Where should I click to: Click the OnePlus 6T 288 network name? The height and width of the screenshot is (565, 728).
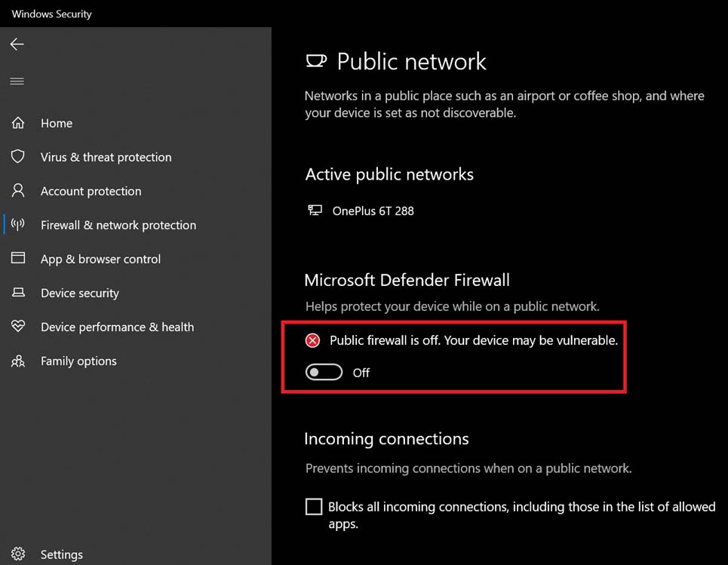point(373,210)
